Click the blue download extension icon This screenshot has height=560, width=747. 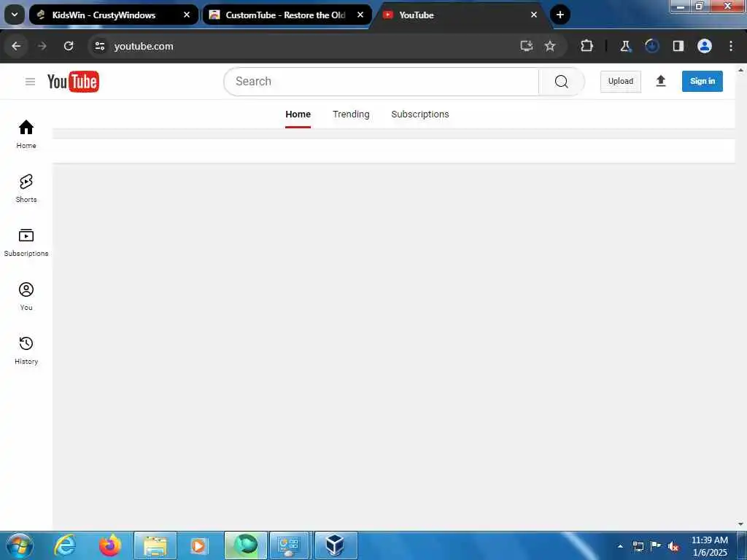tap(651, 46)
